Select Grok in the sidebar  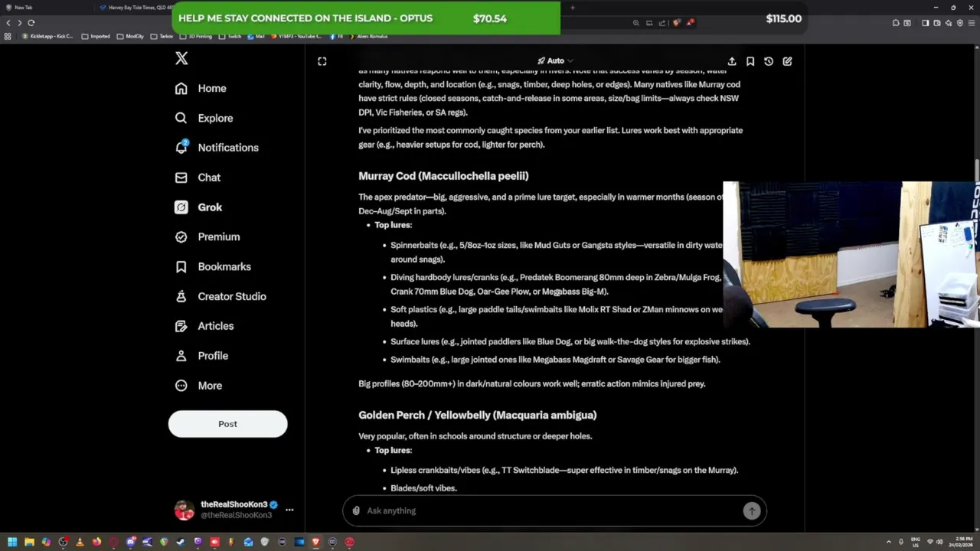[198, 207]
